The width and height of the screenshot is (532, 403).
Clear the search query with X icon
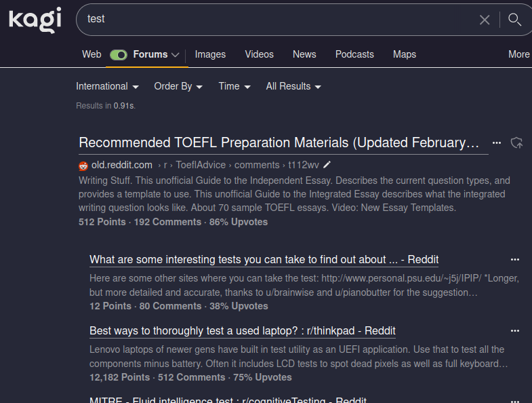click(485, 20)
